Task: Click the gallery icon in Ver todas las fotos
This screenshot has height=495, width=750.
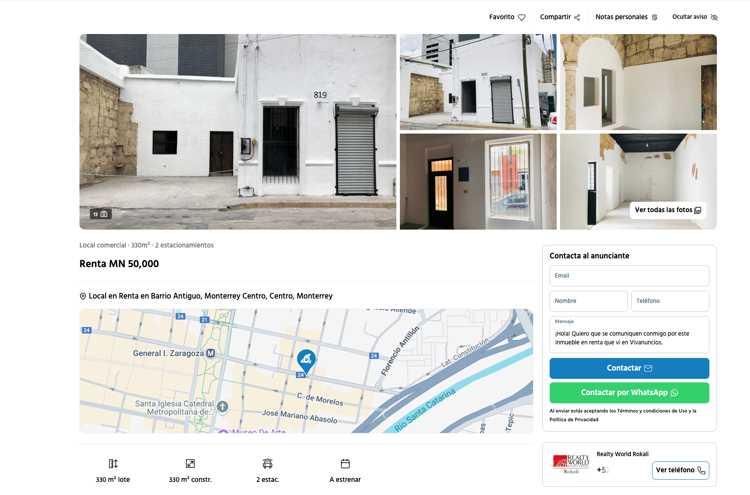Action: coord(698,210)
